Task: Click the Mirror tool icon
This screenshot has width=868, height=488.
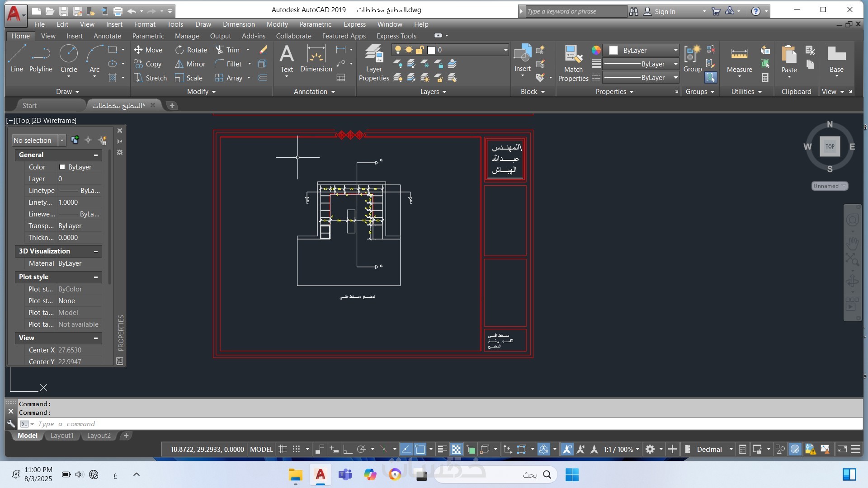Action: point(180,64)
